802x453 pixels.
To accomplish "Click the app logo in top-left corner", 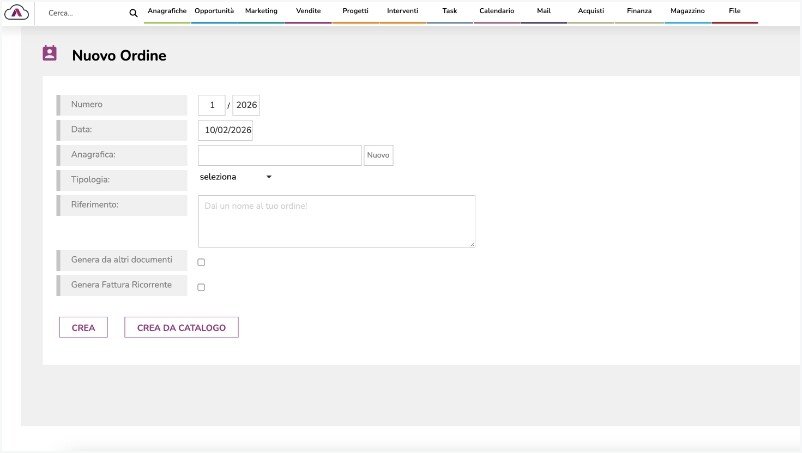I will pyautogui.click(x=16, y=12).
